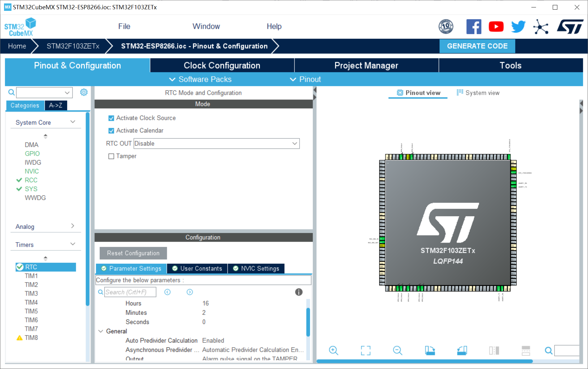Viewport: 588px width, 369px height.
Task: Go to next parameter search result
Action: point(190,292)
